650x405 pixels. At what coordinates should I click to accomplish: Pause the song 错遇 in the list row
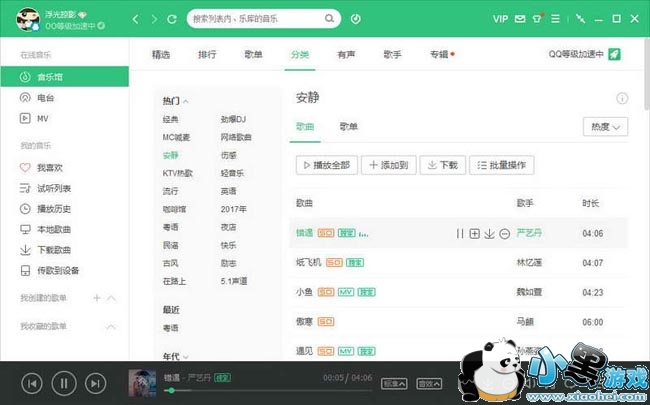click(460, 234)
